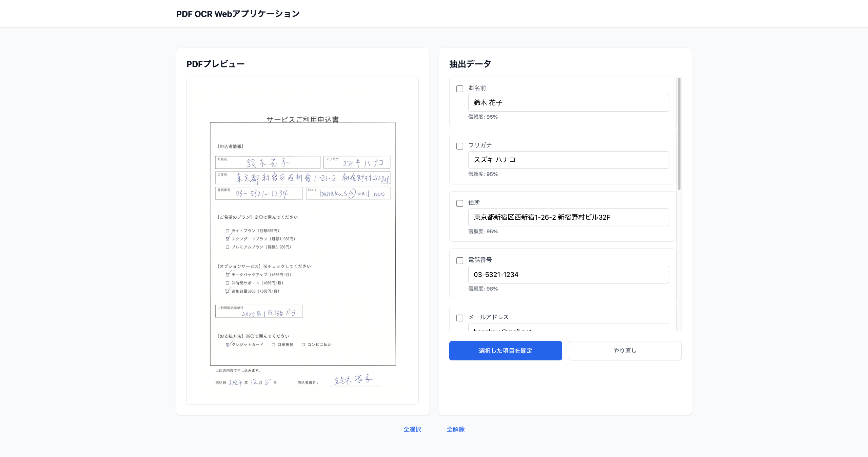Edit the partially hidden email address field
868x457 pixels.
click(x=568, y=330)
